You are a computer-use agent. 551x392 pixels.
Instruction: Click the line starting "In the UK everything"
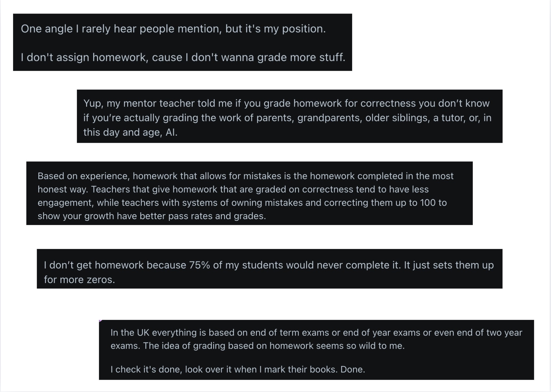316,333
